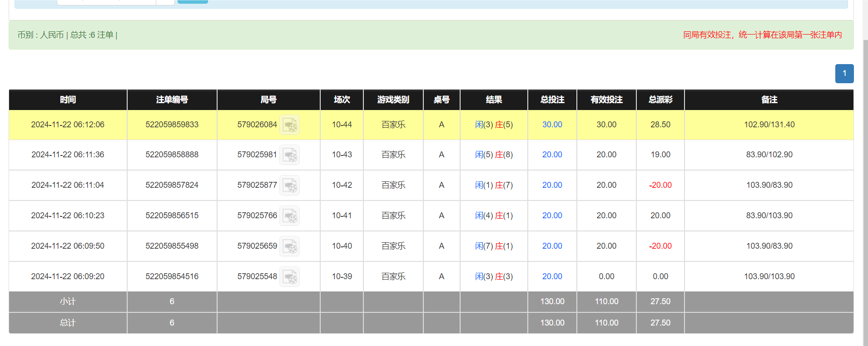
Task: Click the 时间 column header
Action: pyautogui.click(x=68, y=100)
